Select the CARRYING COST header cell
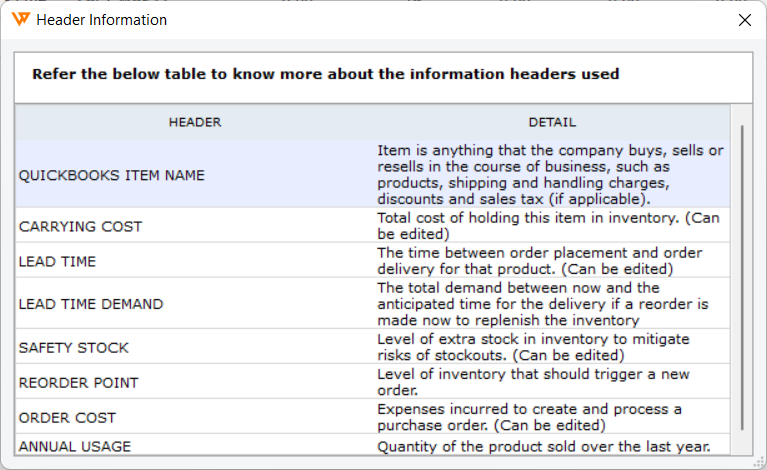Image resolution: width=767 pixels, height=470 pixels. tap(195, 226)
